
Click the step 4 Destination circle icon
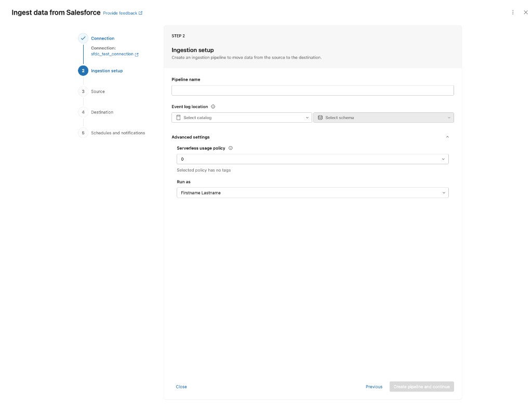click(83, 112)
